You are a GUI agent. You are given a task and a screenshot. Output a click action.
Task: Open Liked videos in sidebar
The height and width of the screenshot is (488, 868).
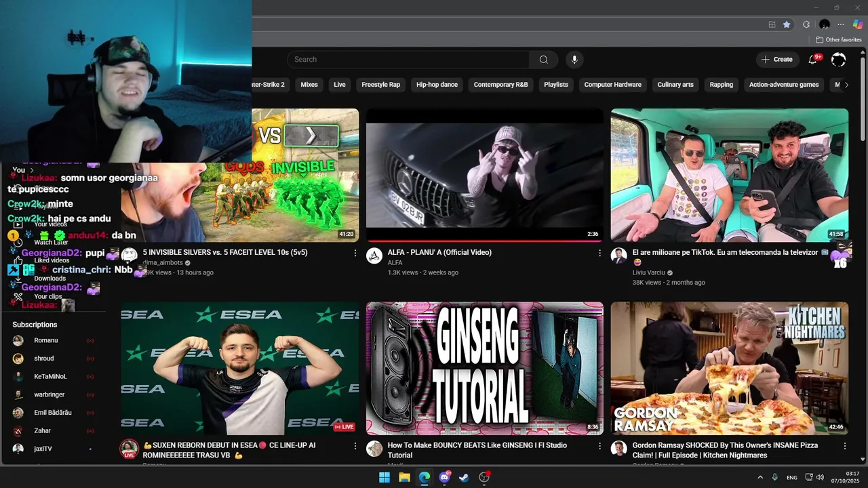click(x=52, y=260)
